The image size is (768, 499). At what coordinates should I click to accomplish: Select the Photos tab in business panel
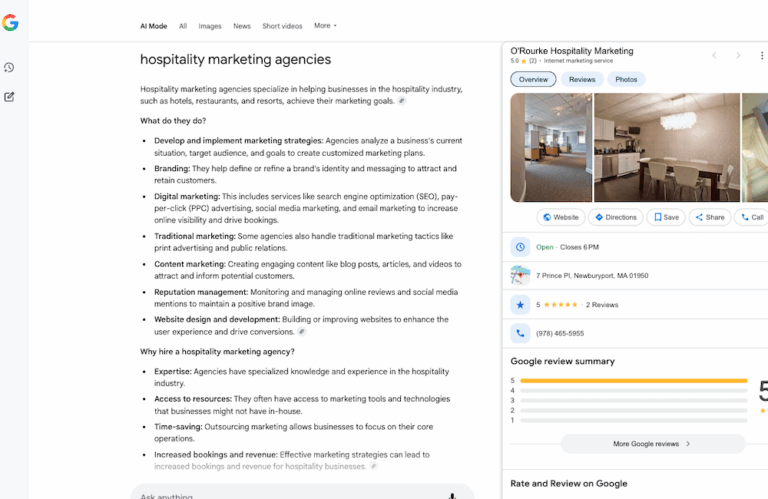coord(626,79)
